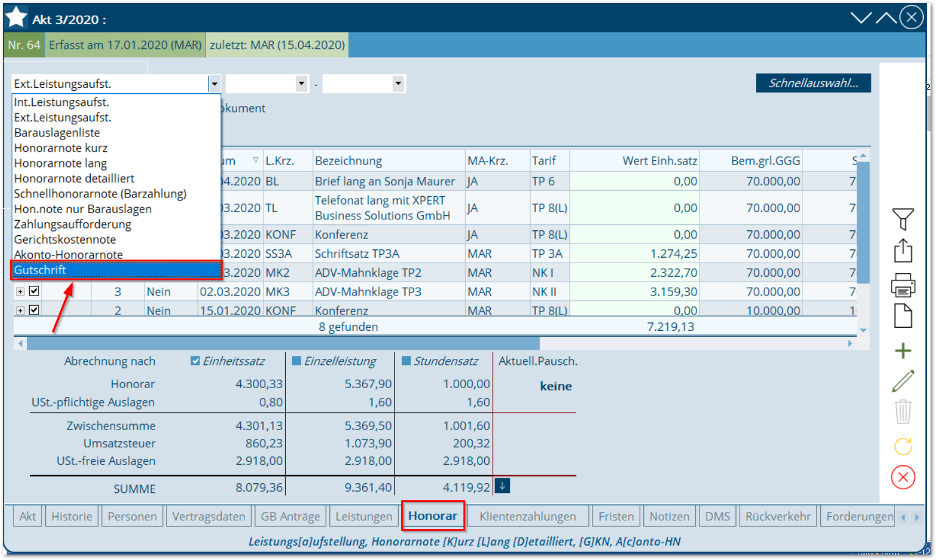Click the printer icon
The image size is (936, 560).
pyautogui.click(x=903, y=285)
